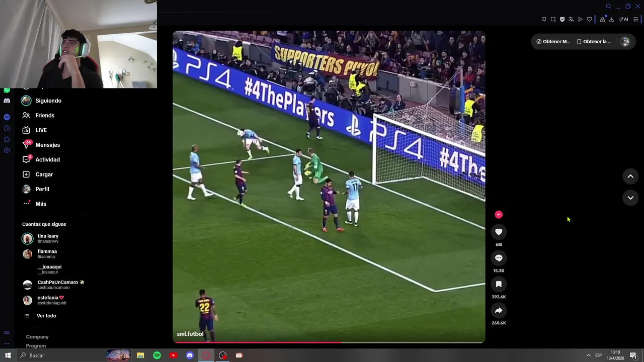Open sml.futbol creator profile from video
Image resolution: width=644 pixels, height=362 pixels.
(190, 334)
